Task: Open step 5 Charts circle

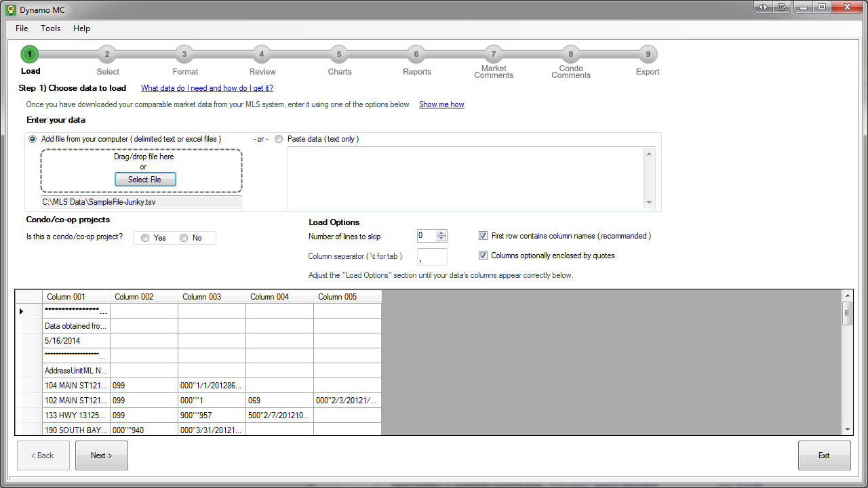Action: pyautogui.click(x=338, y=54)
